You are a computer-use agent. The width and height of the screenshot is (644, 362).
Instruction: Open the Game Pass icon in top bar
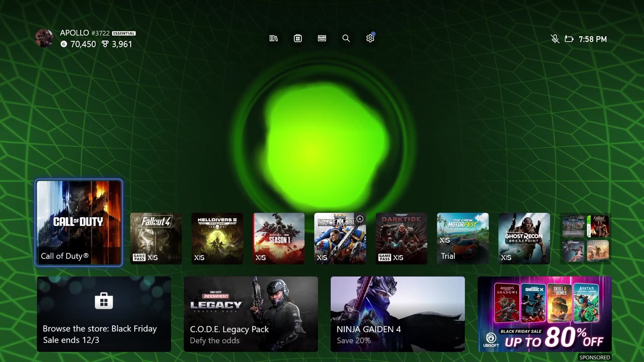[322, 38]
